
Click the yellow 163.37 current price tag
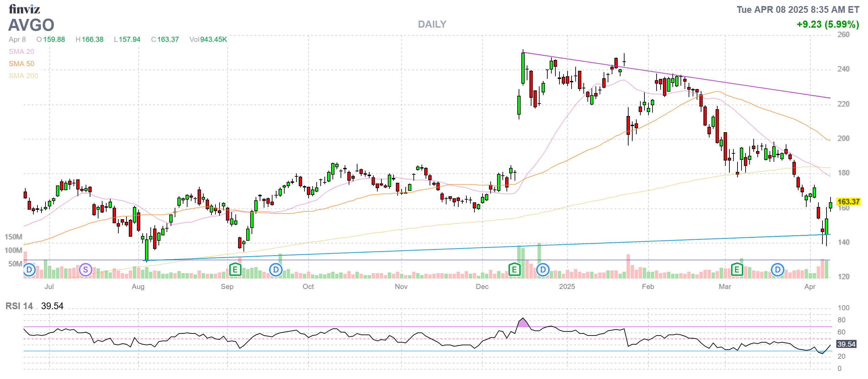coord(848,202)
